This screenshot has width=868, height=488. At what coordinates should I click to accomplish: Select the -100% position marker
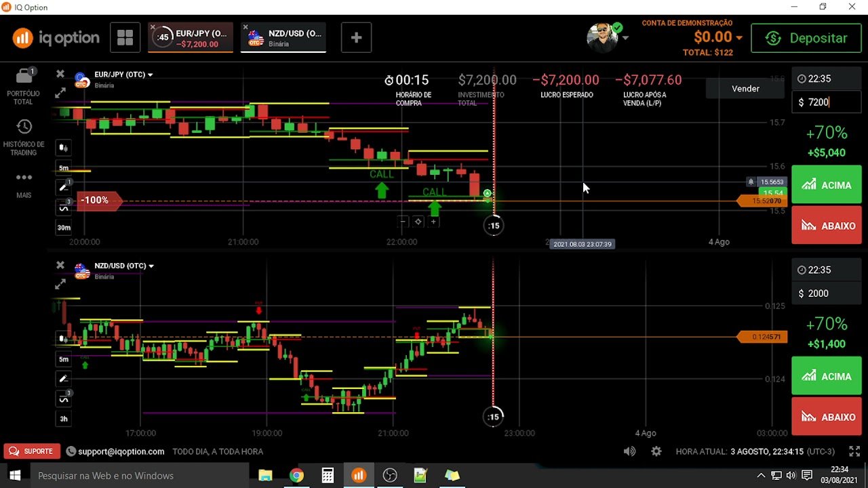100,200
